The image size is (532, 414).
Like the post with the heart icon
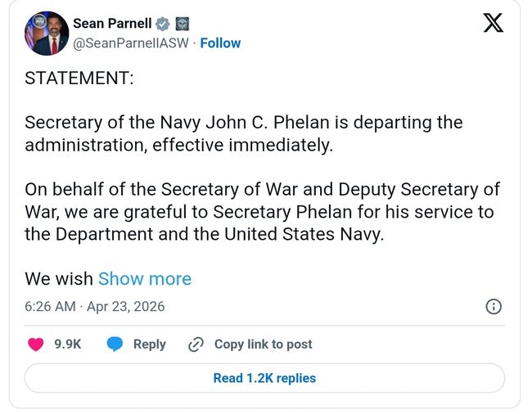tap(35, 344)
